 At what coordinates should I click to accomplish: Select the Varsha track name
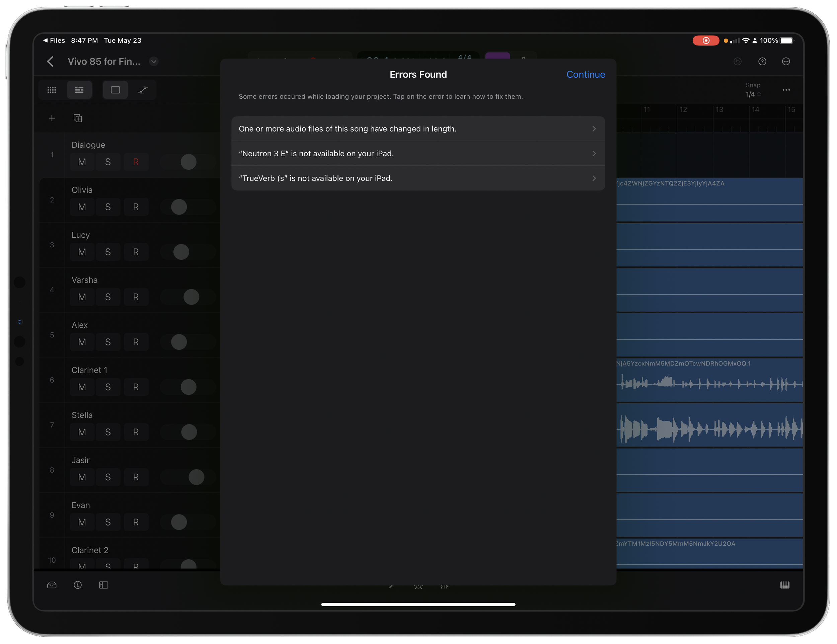pyautogui.click(x=84, y=280)
